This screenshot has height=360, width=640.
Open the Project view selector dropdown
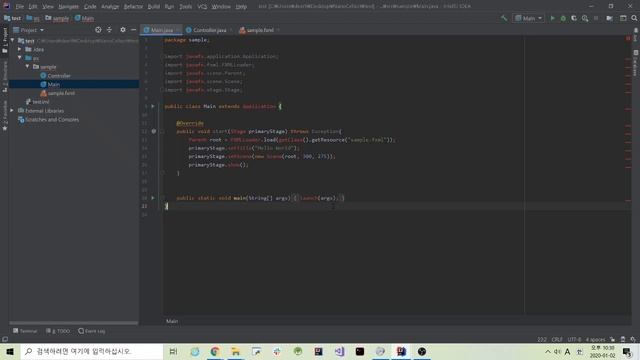click(28, 30)
